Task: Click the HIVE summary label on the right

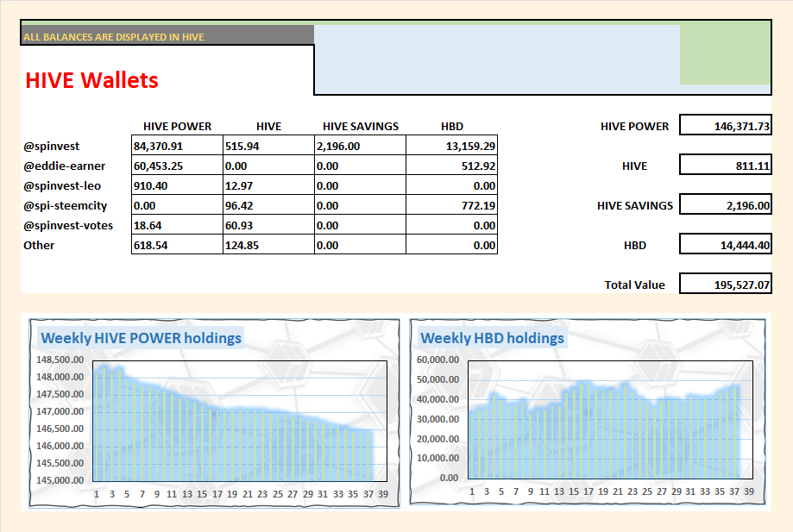Action: pyautogui.click(x=634, y=166)
